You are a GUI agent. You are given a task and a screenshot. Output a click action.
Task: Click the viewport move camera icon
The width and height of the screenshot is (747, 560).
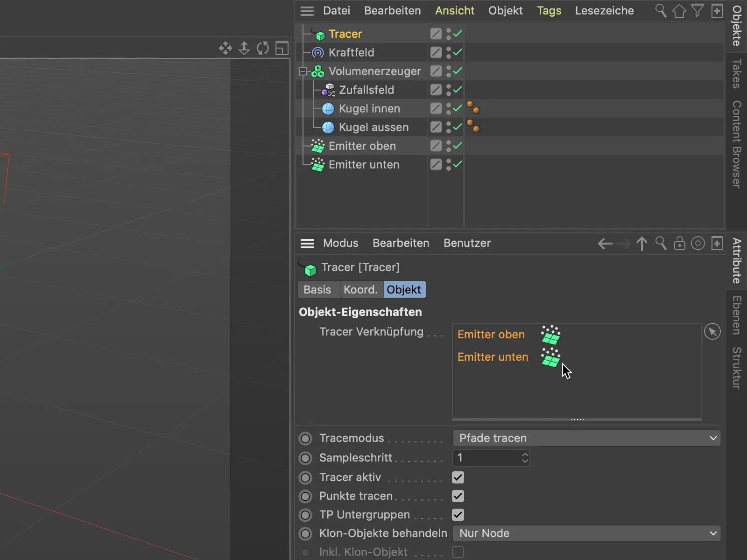click(x=226, y=48)
